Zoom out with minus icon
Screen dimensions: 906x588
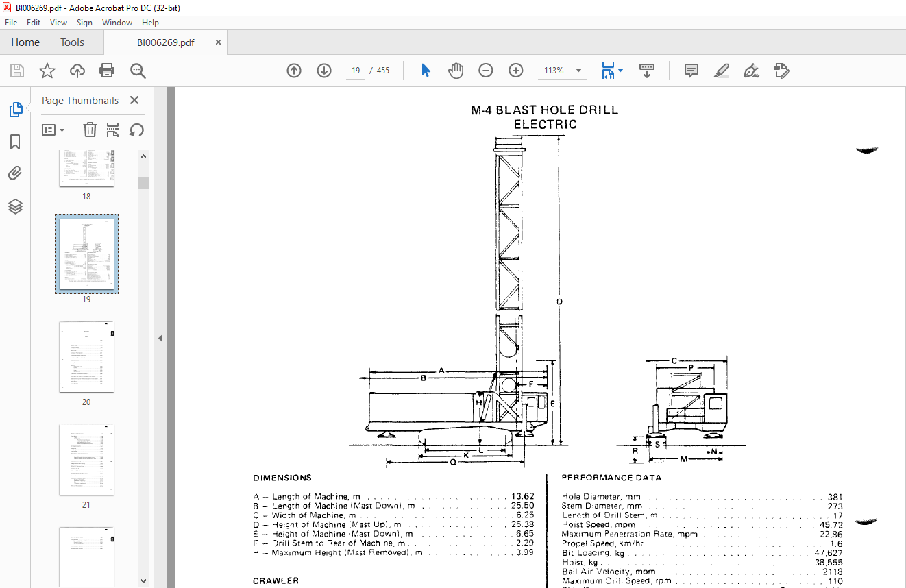click(486, 71)
